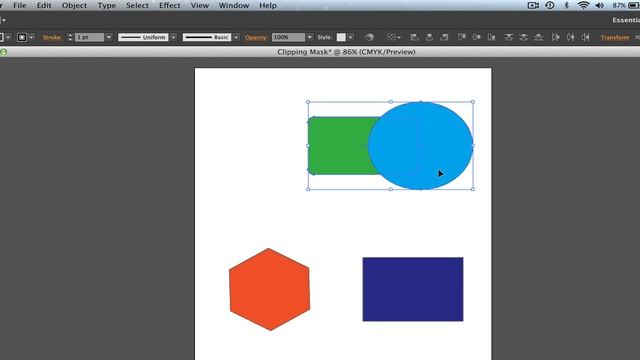The image size is (640, 360).
Task: Click Horizontal Distribute Left icon
Action: point(556,37)
